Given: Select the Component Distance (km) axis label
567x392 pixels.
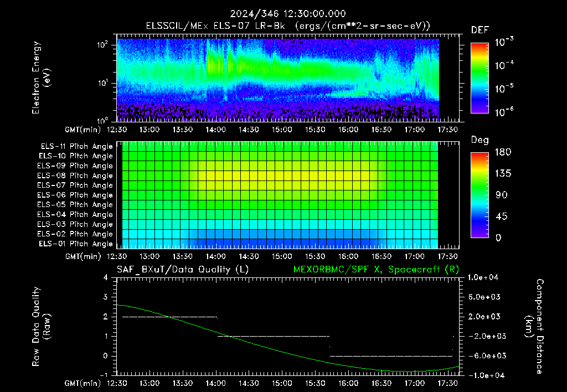Looking at the screenshot, I should click(534, 327).
